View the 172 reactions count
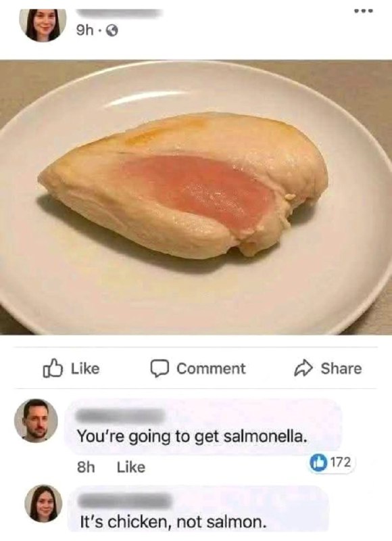 click(341, 463)
